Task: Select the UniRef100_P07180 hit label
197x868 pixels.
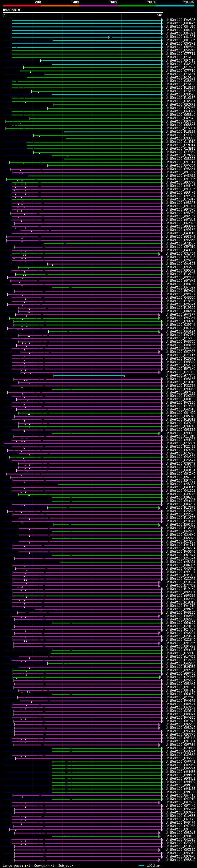Action: click(180, 403)
